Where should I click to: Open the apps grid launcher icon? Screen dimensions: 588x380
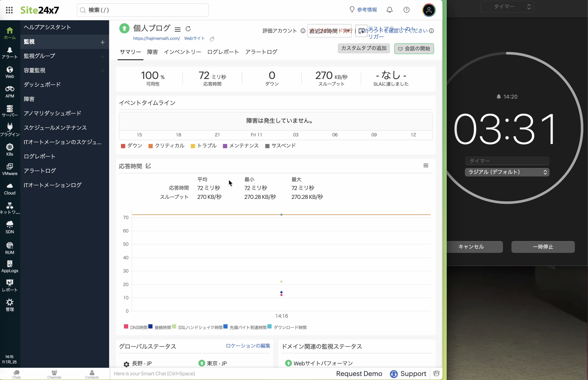[x=9, y=10]
